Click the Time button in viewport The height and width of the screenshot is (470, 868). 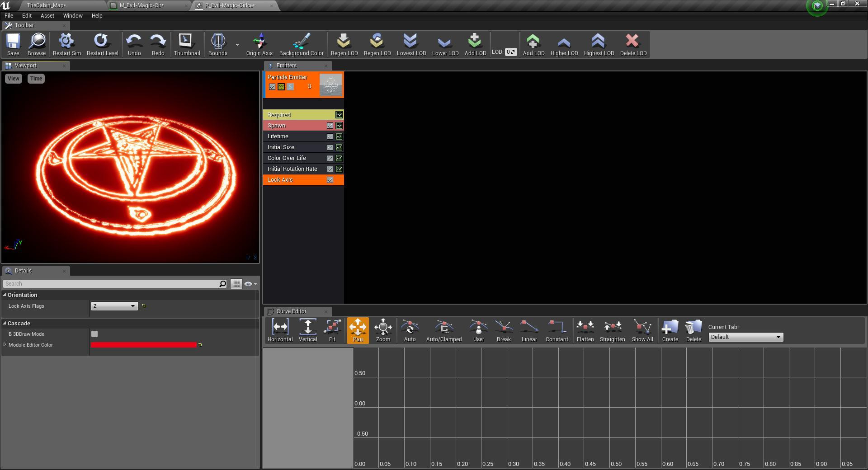pos(36,79)
